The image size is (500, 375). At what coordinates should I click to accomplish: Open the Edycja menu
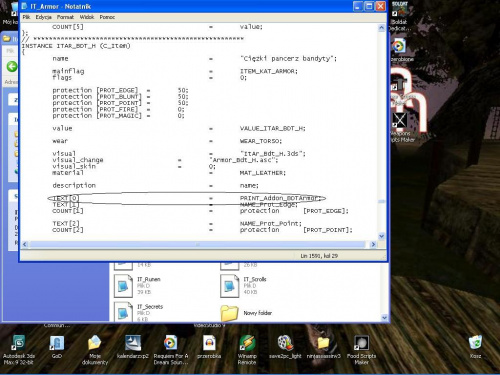click(x=43, y=17)
